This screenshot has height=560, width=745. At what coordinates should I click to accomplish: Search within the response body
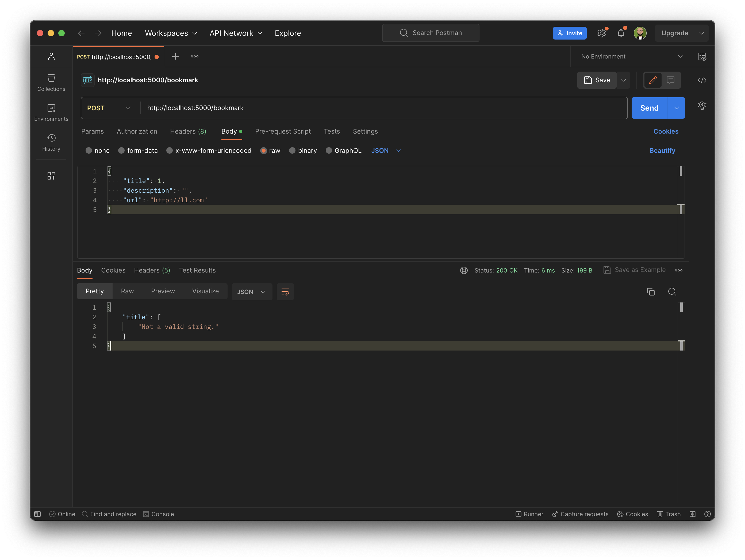(672, 292)
